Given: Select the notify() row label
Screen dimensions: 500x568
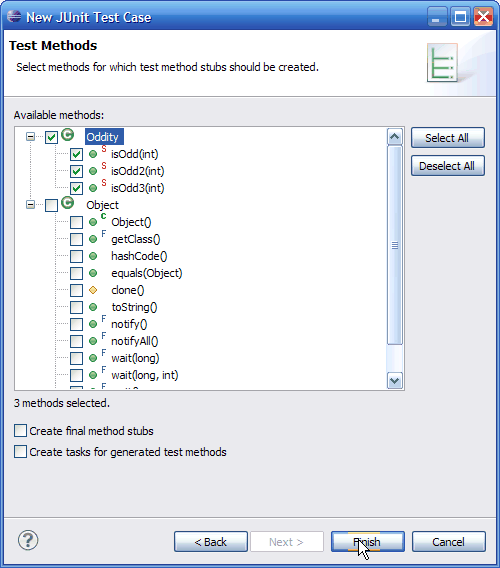Looking at the screenshot, I should coord(129,325).
